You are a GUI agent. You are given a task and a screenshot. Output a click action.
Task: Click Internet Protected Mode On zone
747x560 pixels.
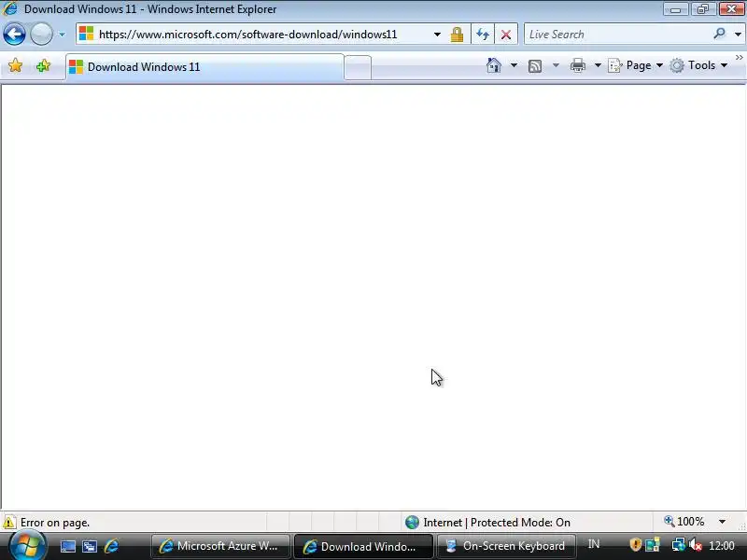pyautogui.click(x=487, y=523)
